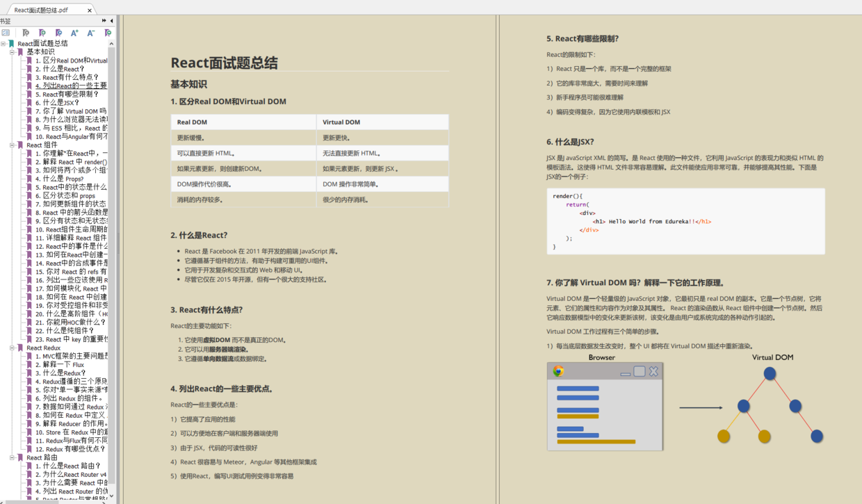The height and width of the screenshot is (504, 862).
Task: Jump to bookmark 3. React有什么特点？
Action: 67,77
